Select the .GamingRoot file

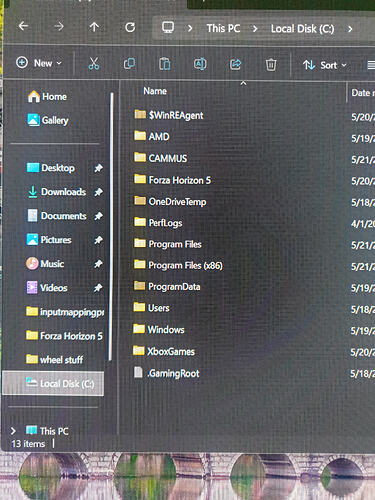166,373
